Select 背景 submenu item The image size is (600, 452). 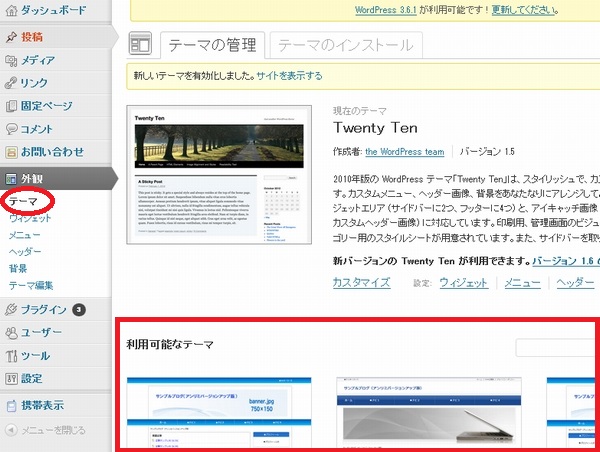(x=18, y=269)
